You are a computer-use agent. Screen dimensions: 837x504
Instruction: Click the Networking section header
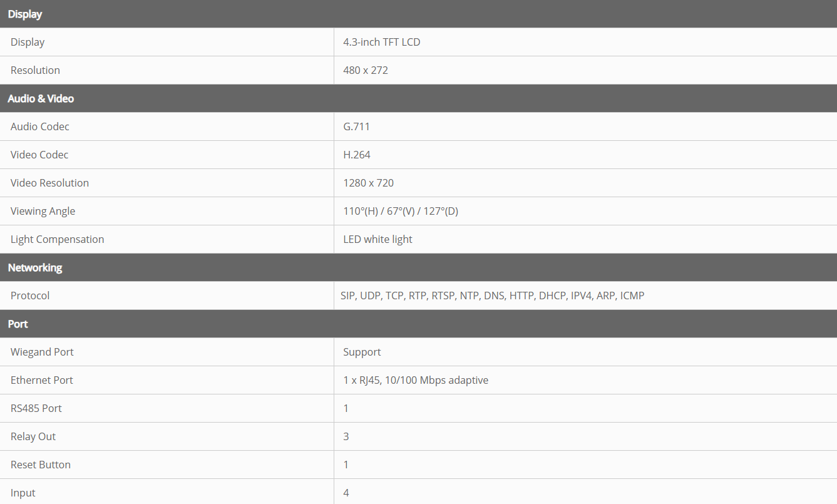pyautogui.click(x=35, y=268)
